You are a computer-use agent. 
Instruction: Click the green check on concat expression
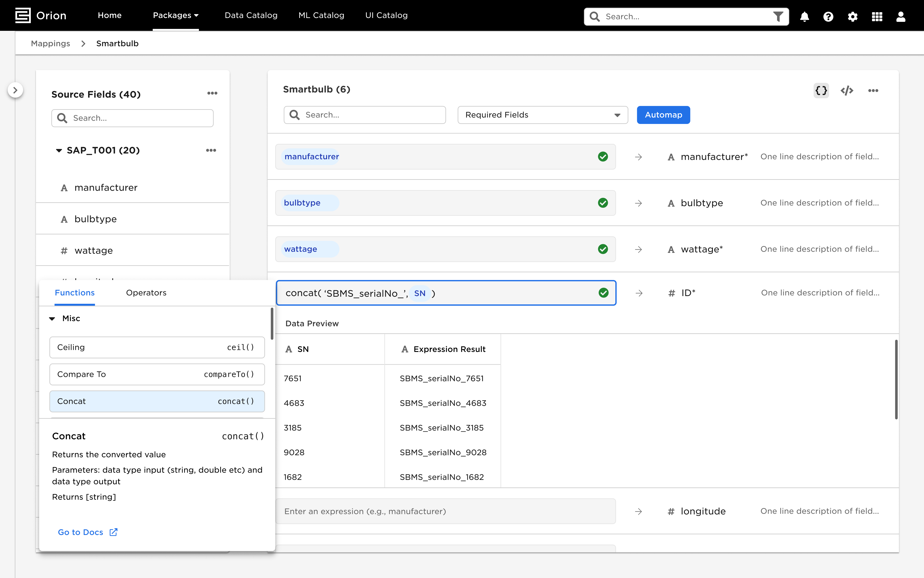point(604,293)
